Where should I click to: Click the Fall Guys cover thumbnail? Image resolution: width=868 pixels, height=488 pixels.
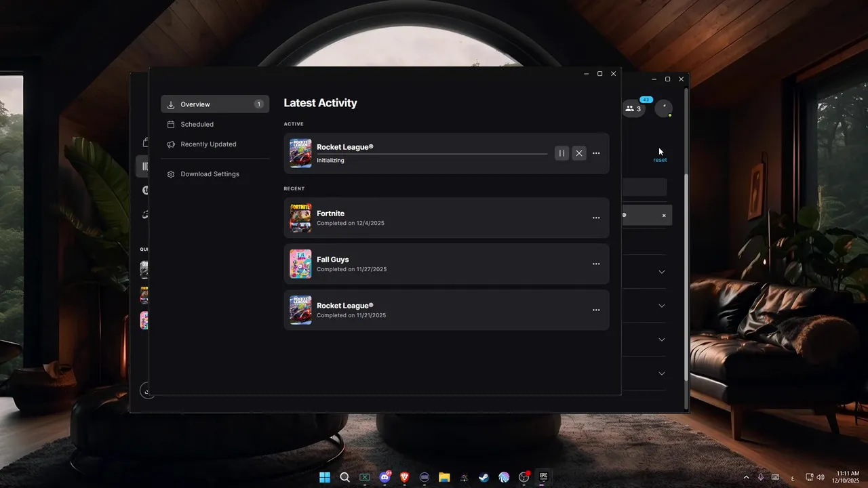point(300,264)
